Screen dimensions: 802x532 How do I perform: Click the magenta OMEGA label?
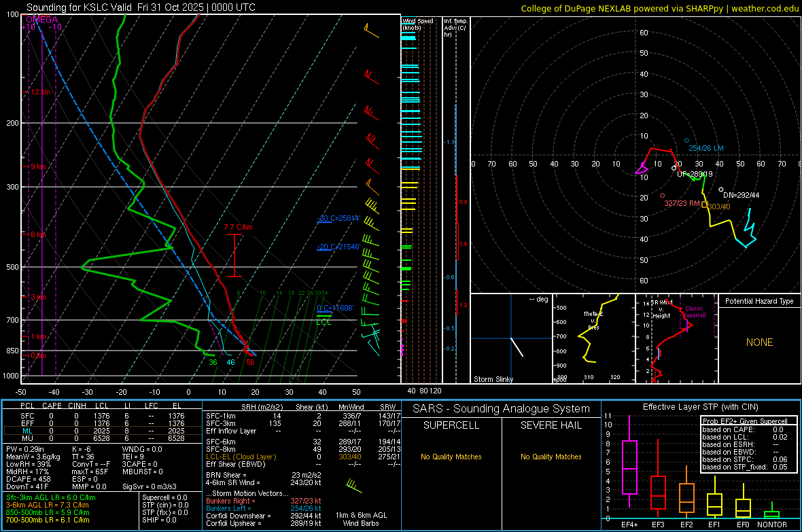[x=41, y=20]
